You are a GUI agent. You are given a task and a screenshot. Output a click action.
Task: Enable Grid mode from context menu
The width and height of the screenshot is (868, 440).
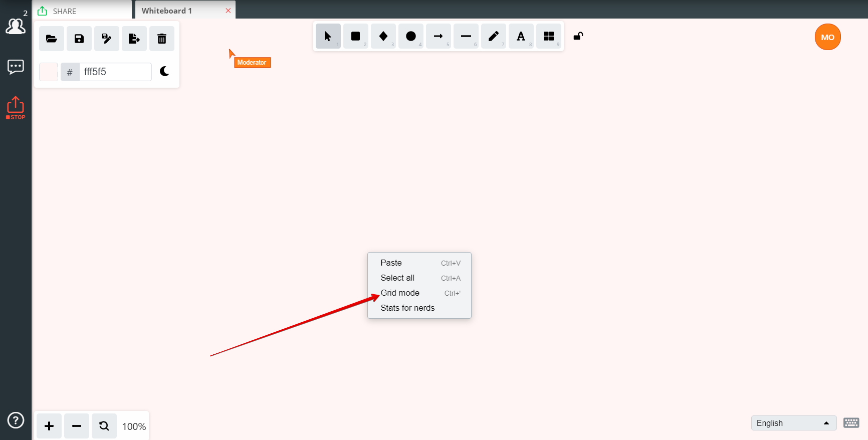pyautogui.click(x=419, y=293)
